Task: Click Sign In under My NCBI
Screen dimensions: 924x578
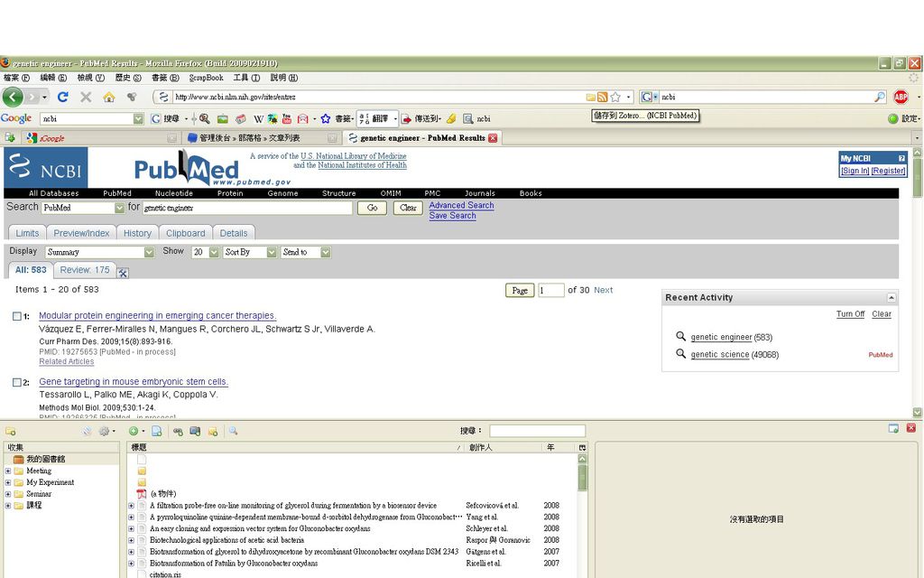Action: point(855,171)
